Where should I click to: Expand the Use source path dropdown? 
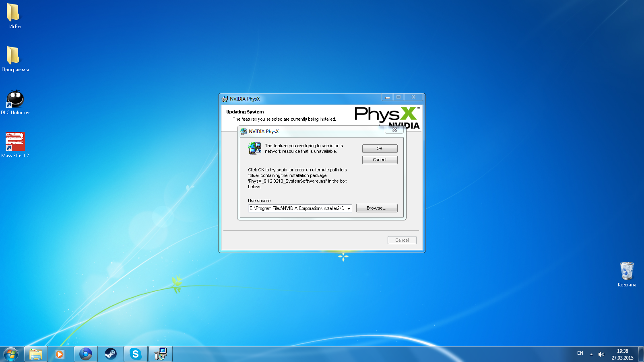click(349, 208)
